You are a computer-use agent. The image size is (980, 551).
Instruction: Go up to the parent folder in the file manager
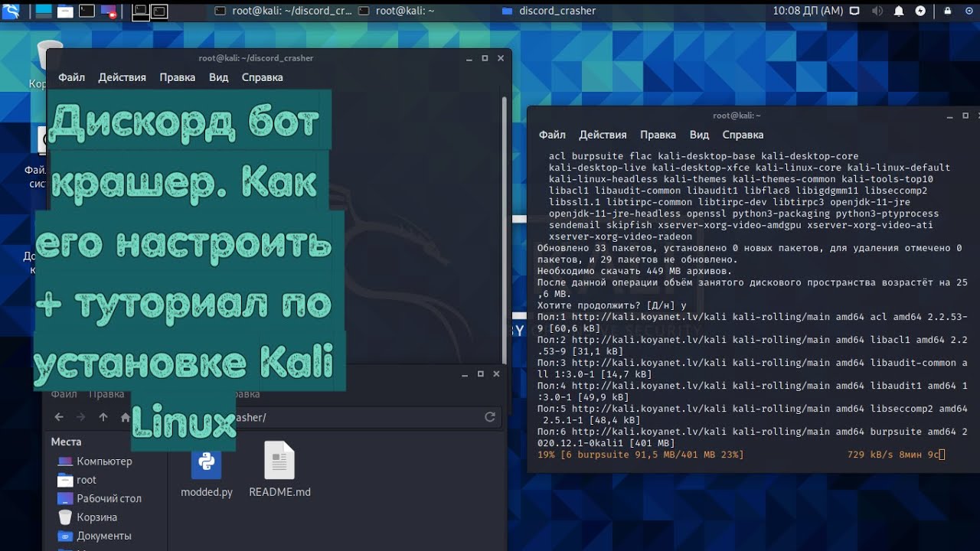103,417
